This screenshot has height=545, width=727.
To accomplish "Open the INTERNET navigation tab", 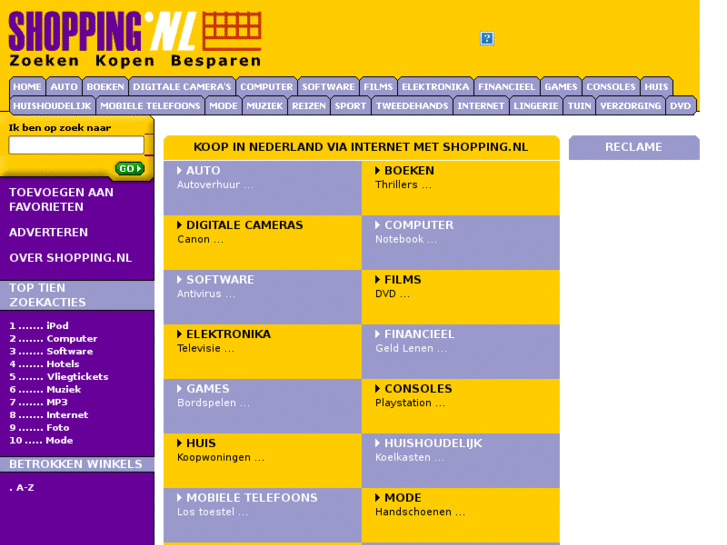I will coord(481,105).
